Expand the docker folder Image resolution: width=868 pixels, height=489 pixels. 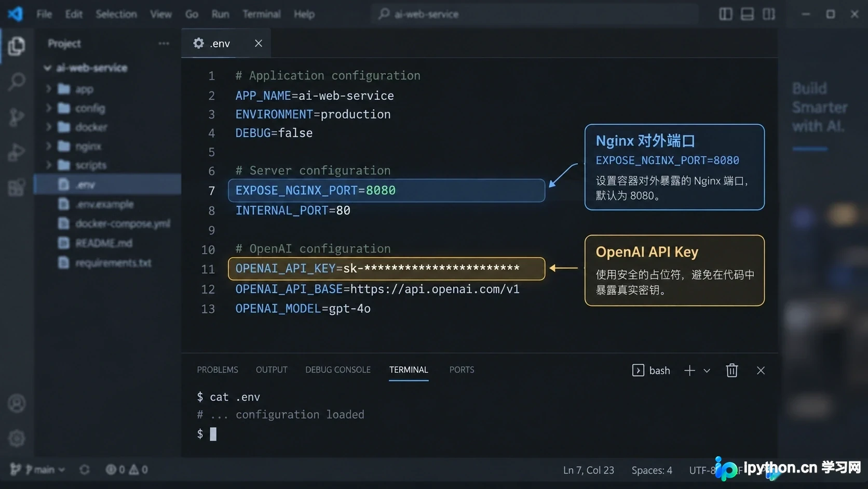[107, 127]
